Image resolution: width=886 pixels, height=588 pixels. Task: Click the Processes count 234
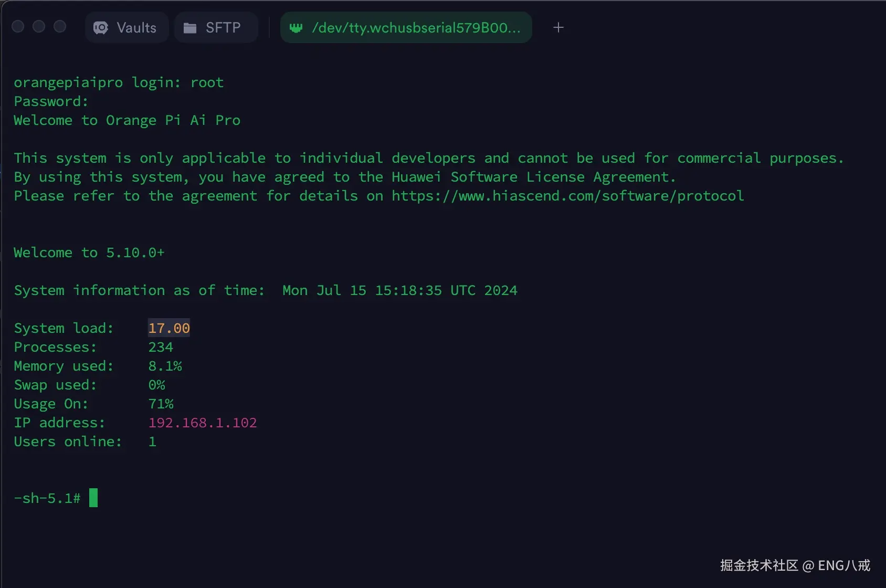tap(161, 347)
